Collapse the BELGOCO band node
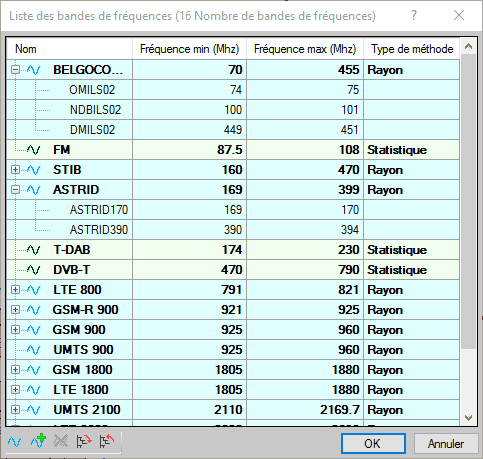Viewport: 483px width, 459px height. click(x=15, y=70)
